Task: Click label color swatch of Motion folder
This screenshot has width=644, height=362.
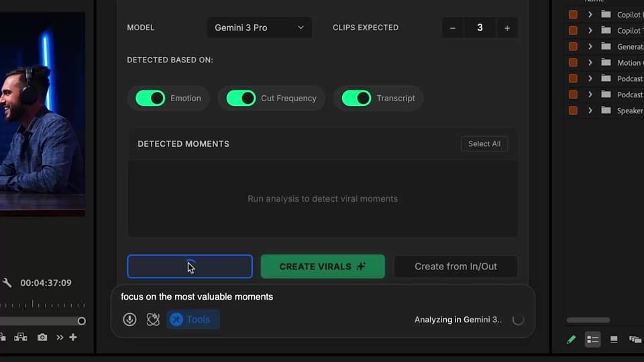Action: 573,62
